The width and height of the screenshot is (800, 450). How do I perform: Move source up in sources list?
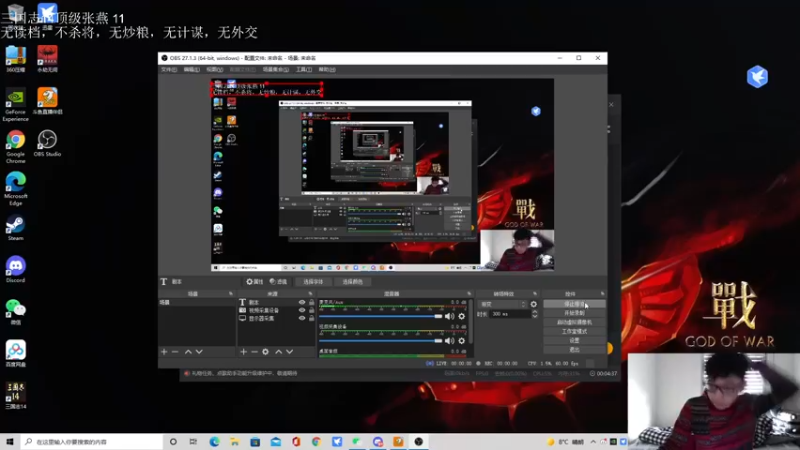(x=279, y=352)
